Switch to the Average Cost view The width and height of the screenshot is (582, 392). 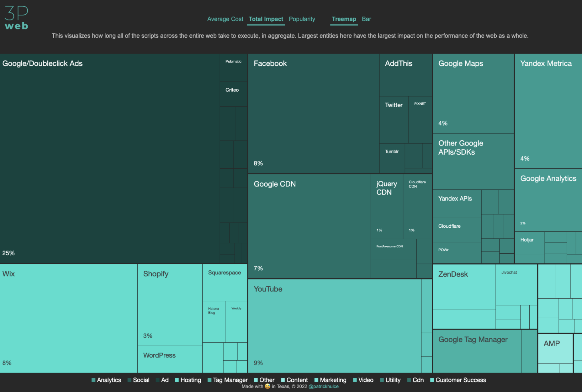pos(225,19)
